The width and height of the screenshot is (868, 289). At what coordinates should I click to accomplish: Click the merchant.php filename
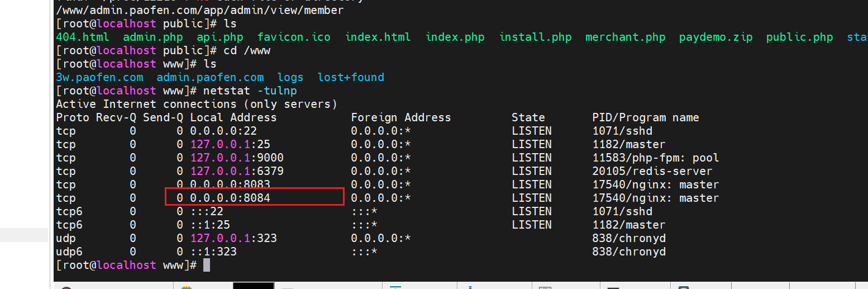click(x=625, y=37)
